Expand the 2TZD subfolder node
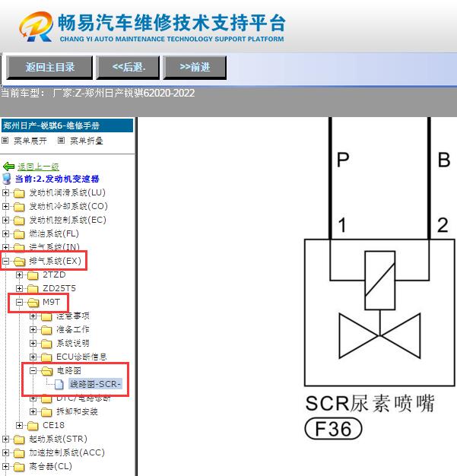The width and height of the screenshot is (457, 476). pos(20,274)
